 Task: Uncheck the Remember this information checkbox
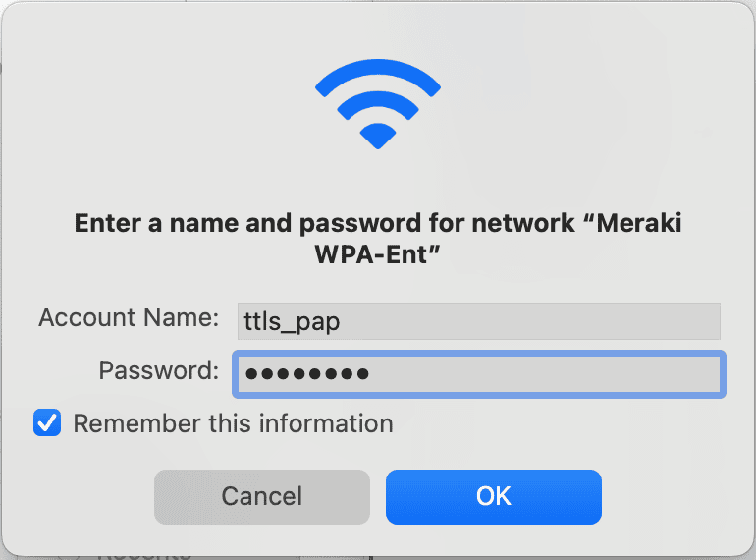(x=47, y=422)
